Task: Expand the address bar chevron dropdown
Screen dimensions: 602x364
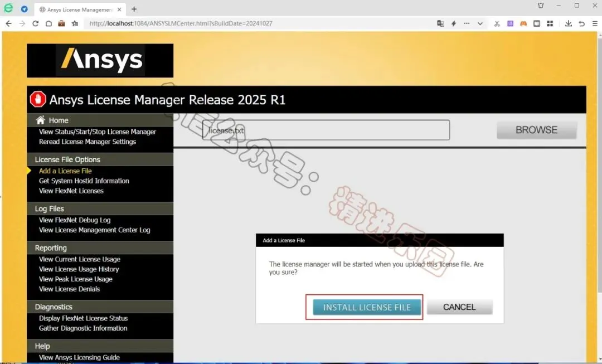Action: [x=480, y=23]
